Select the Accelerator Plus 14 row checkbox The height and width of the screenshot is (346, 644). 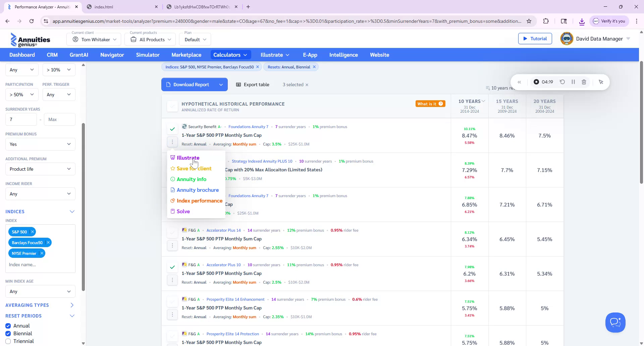coord(172,232)
